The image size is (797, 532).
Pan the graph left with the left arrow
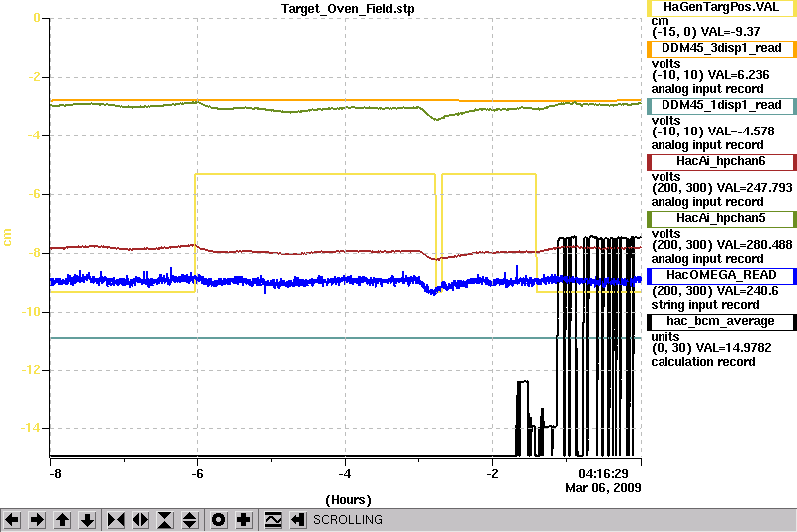pos(12,520)
